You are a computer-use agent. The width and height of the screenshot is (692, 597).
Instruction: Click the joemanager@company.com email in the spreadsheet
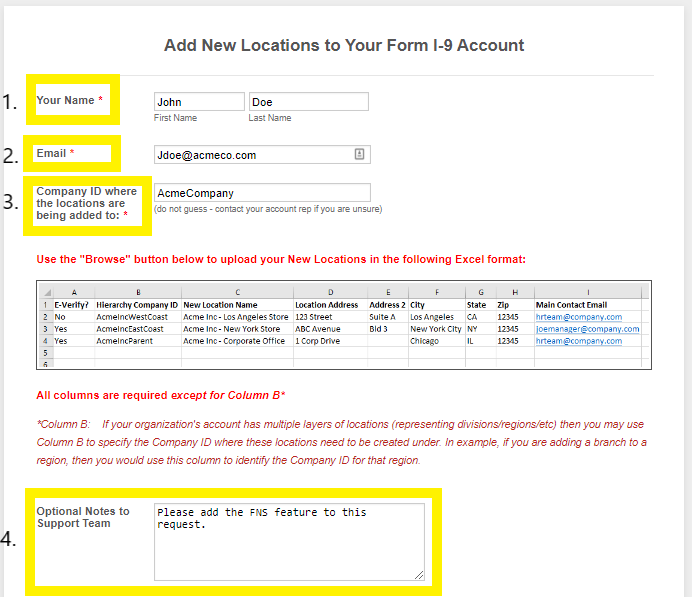pyautogui.click(x=587, y=329)
